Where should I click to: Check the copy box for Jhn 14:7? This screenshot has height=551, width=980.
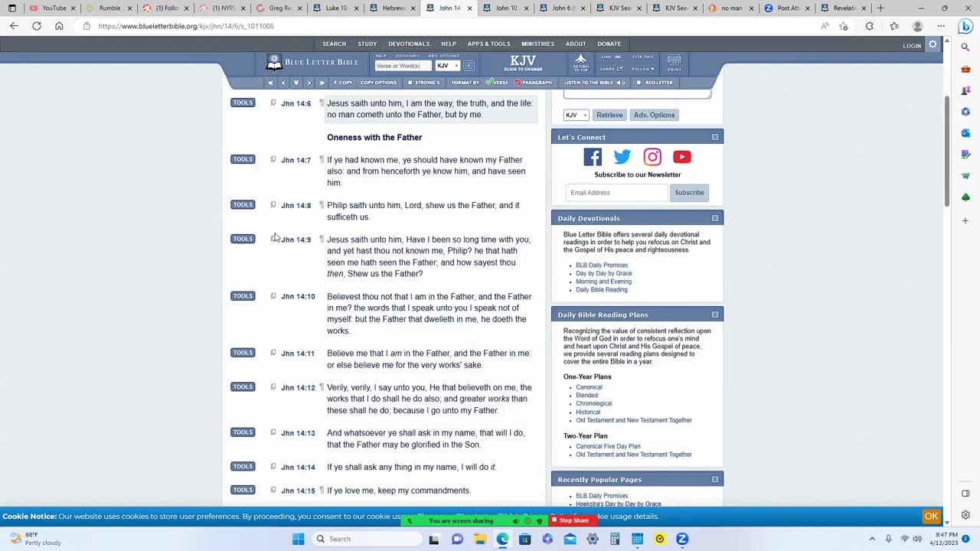(273, 159)
